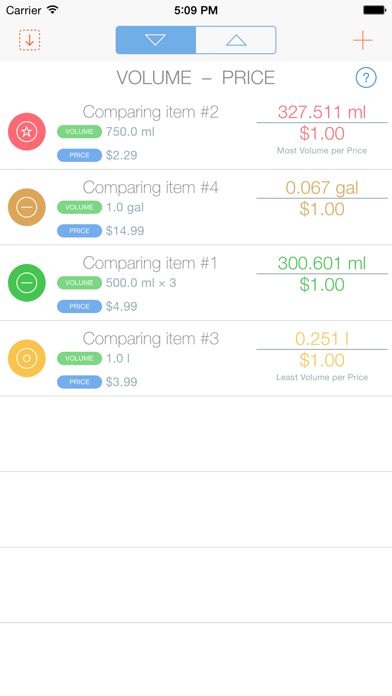Edit $14.99 price of item #4
392x696 pixels.
pyautogui.click(x=125, y=231)
